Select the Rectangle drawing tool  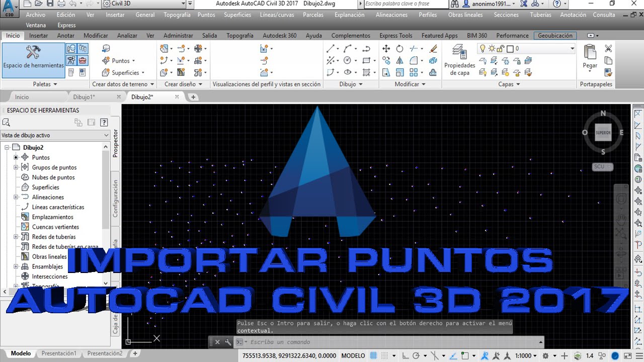click(366, 60)
